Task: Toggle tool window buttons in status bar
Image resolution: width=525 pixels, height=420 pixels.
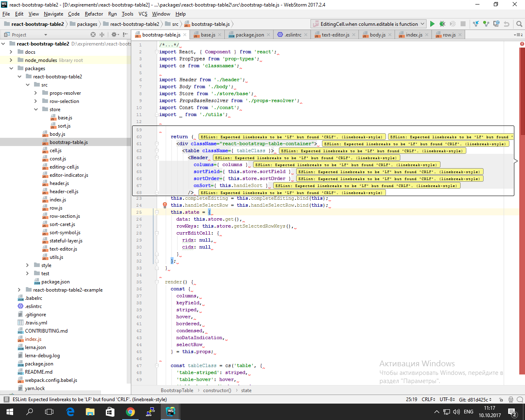Action: coord(6,399)
